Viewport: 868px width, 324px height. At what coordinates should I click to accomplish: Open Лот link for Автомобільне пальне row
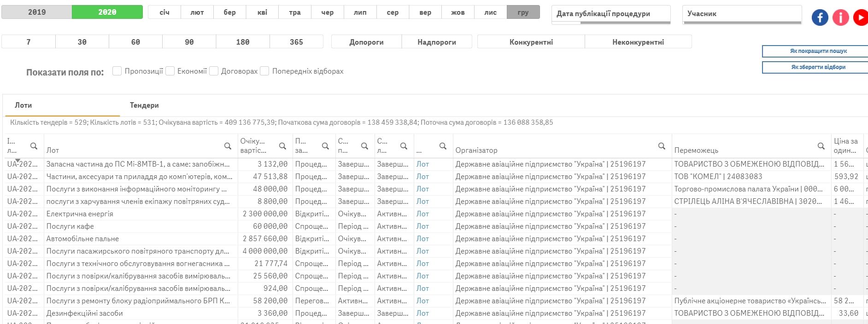422,239
